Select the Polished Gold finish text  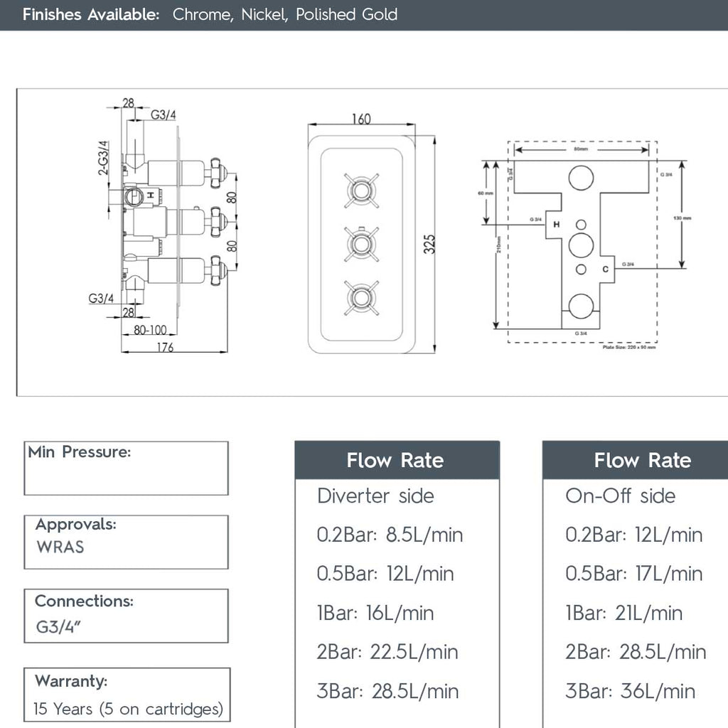tap(346, 14)
